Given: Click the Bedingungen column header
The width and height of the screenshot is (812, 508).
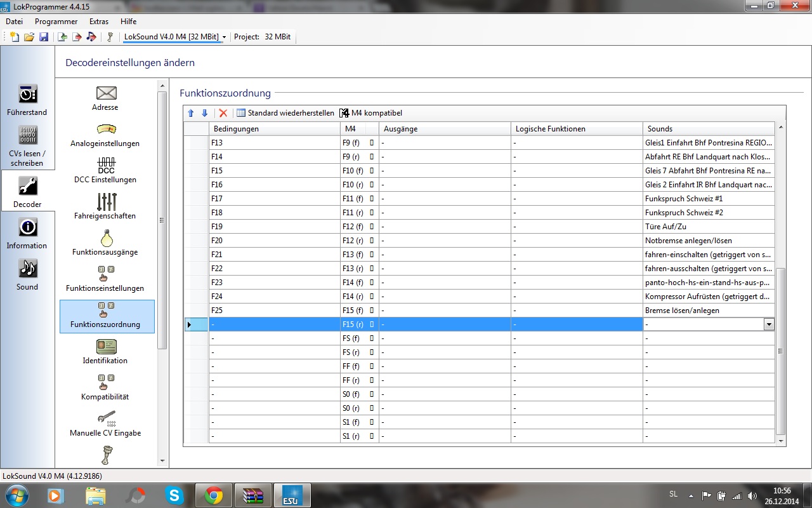Looking at the screenshot, I should [275, 129].
